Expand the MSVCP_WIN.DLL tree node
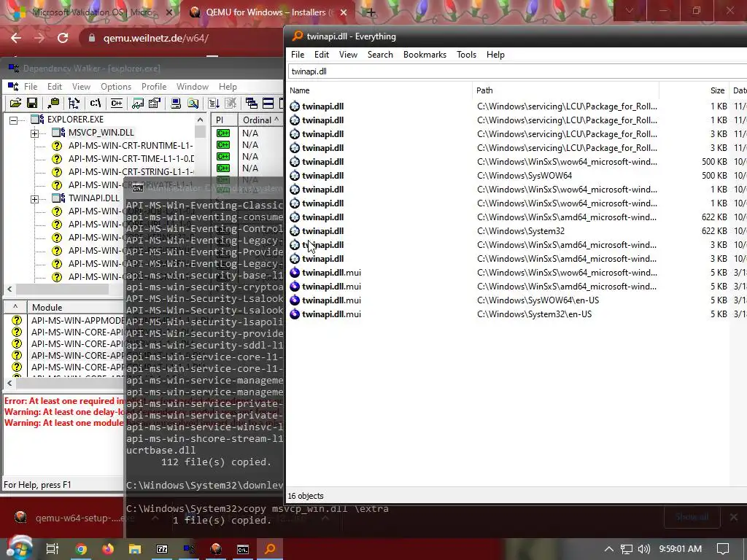747x560 pixels. 35,134
